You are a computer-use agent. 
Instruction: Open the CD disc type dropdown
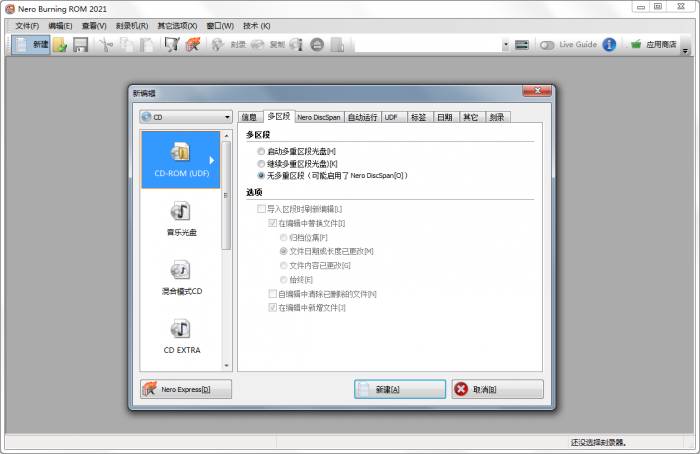click(185, 117)
